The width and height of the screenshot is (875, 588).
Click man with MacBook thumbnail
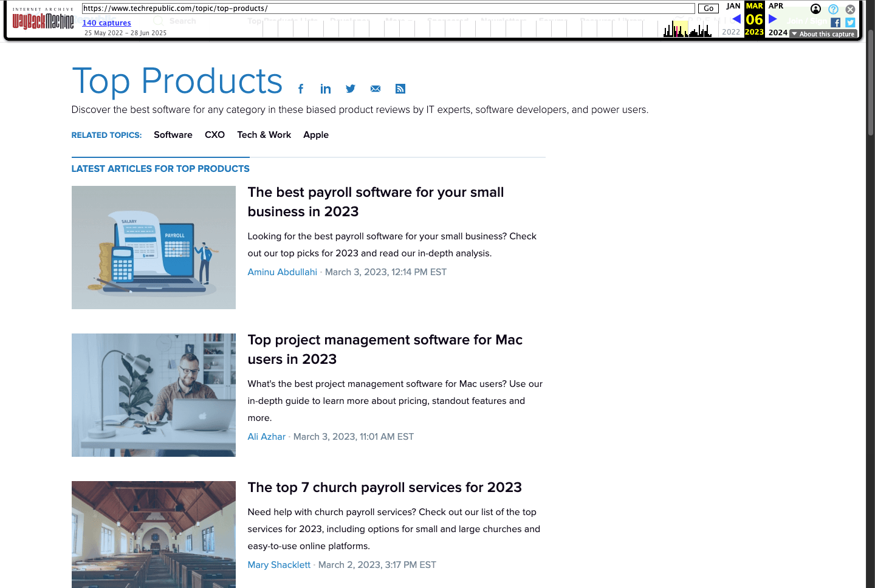(x=154, y=395)
